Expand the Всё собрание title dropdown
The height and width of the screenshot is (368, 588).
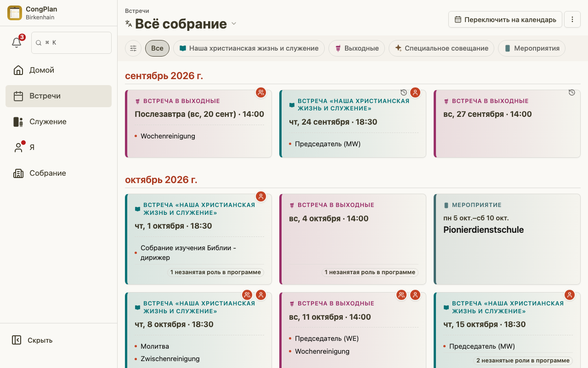(x=234, y=24)
